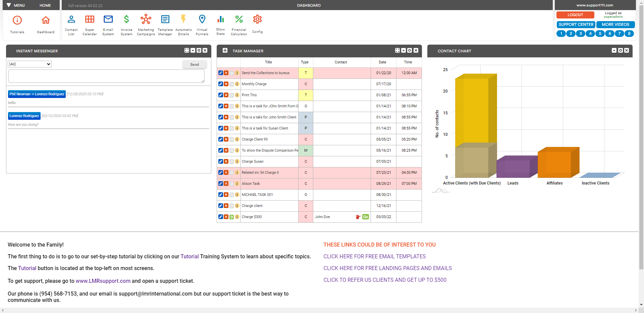
Task: Click the circle settings icon on Task Manager
Action: [x=410, y=50]
